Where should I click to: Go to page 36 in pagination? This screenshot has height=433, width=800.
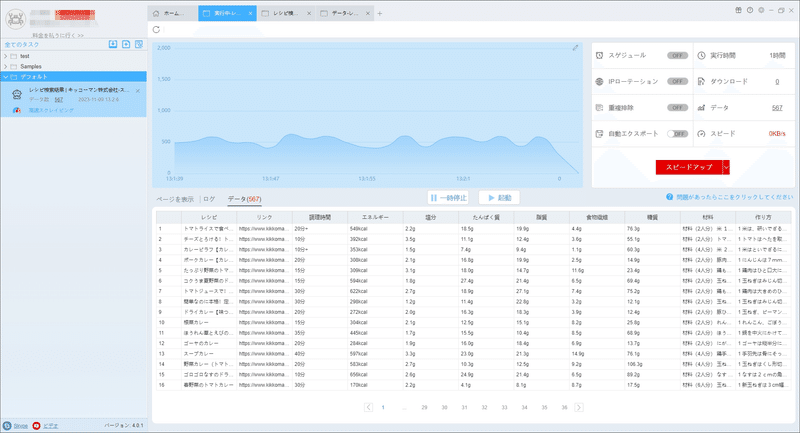(564, 407)
